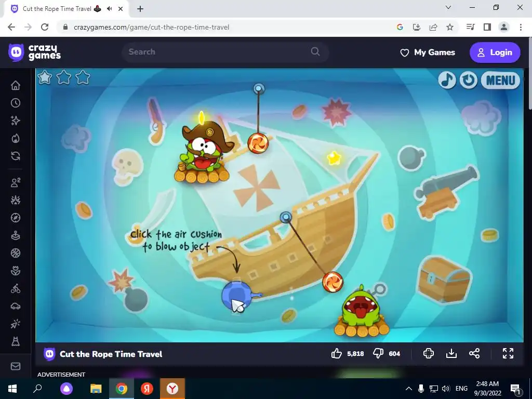
Task: Toggle the browser side panel
Action: click(487, 27)
